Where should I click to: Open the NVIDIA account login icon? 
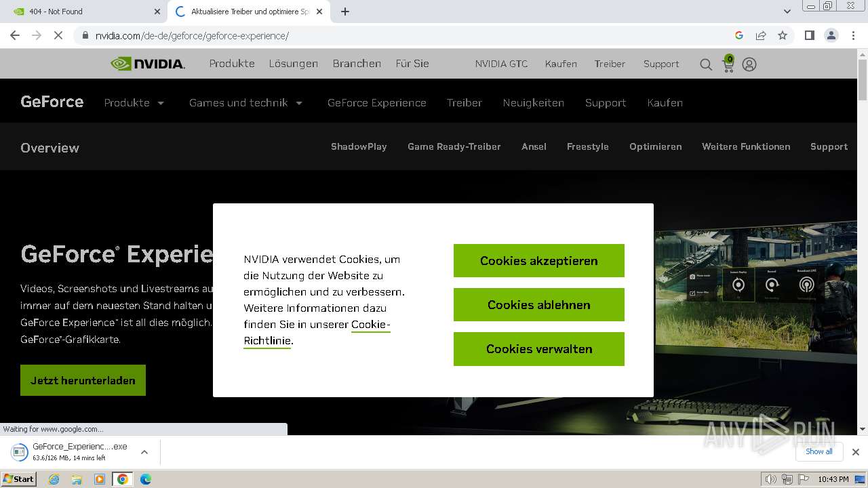(749, 64)
